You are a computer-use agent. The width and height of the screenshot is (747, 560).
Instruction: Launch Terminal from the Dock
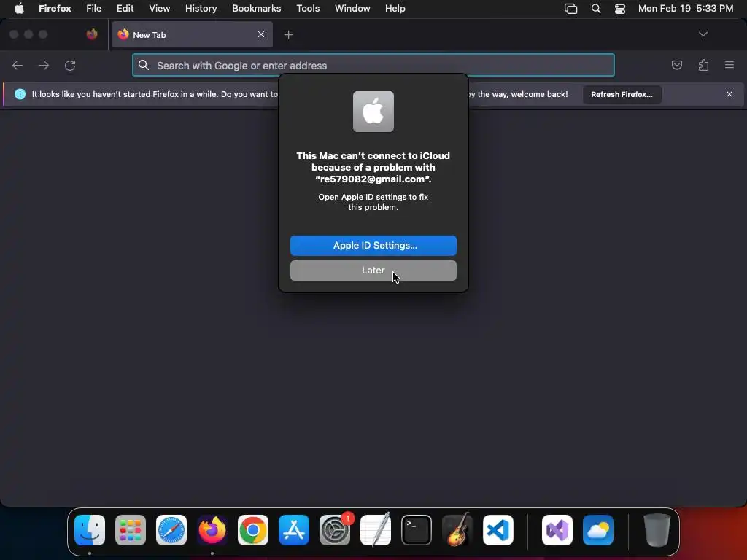tap(417, 529)
